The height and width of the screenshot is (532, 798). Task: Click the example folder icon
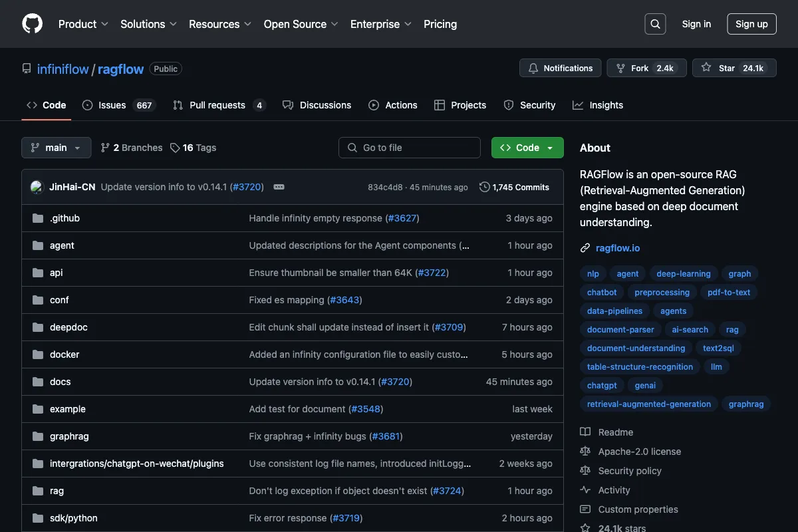click(38, 409)
